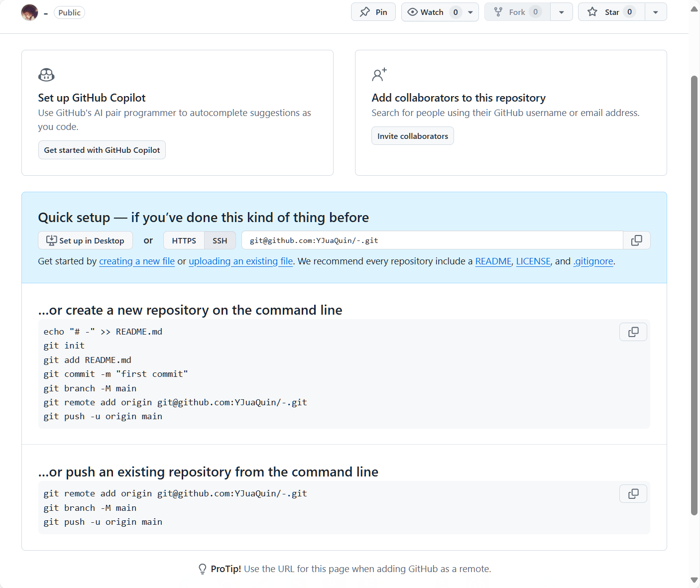700x588 pixels.
Task: Select the SSH clone URL tab
Action: click(220, 240)
